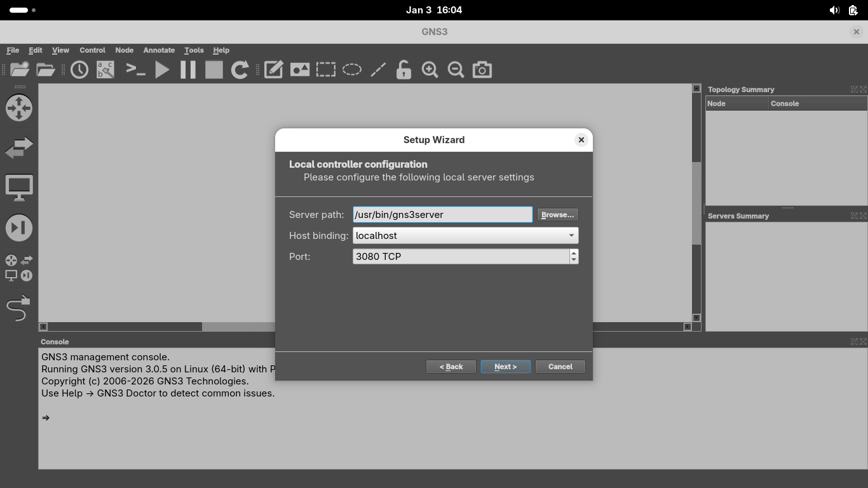Click the zoom in magnifier icon
The height and width of the screenshot is (488, 868).
coord(430,70)
